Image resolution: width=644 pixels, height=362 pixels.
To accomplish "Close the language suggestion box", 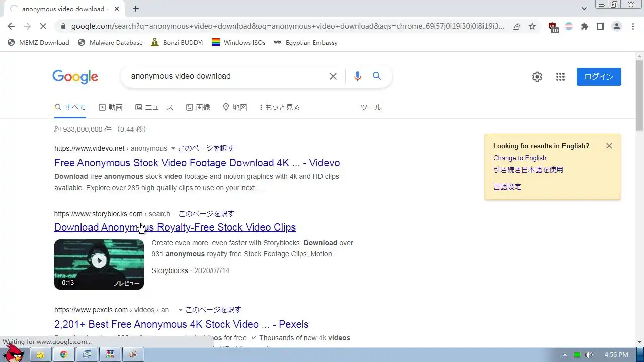I will (609, 146).
